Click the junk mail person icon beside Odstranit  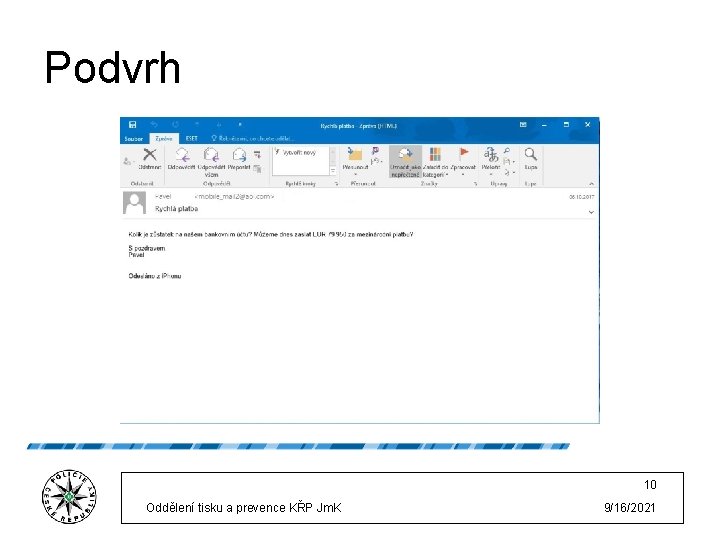[x=128, y=161]
